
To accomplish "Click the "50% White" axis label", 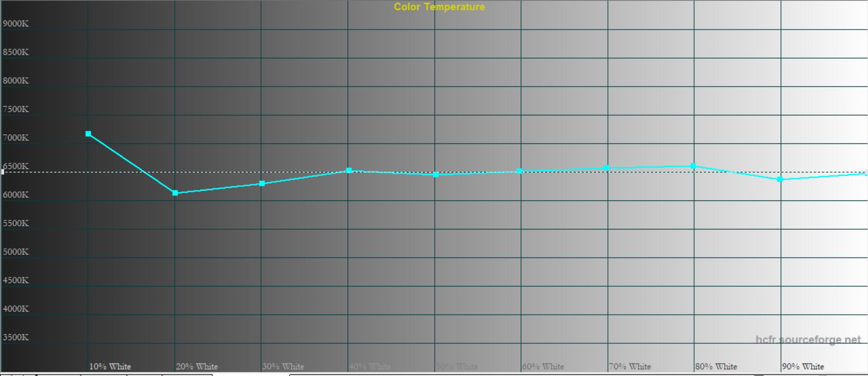I will (x=457, y=366).
